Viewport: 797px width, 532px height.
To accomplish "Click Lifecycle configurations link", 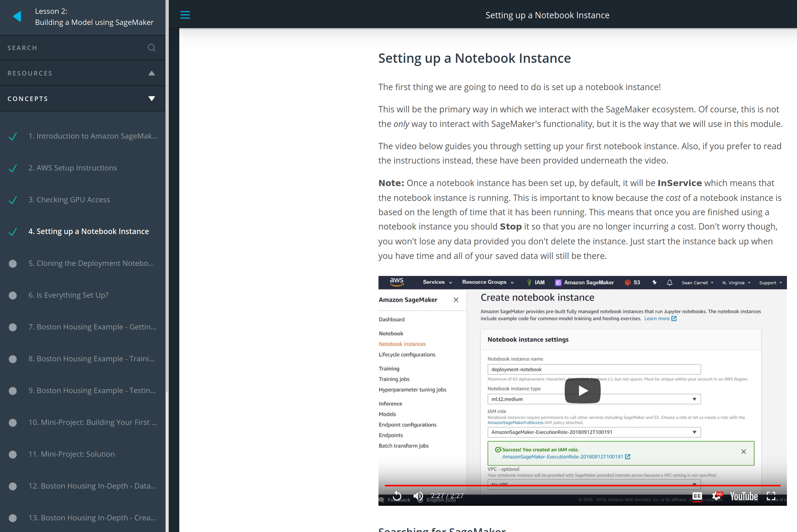I will (407, 354).
